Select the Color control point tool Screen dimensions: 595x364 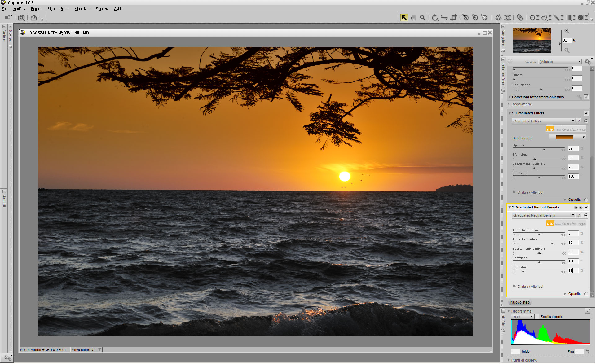click(x=498, y=18)
